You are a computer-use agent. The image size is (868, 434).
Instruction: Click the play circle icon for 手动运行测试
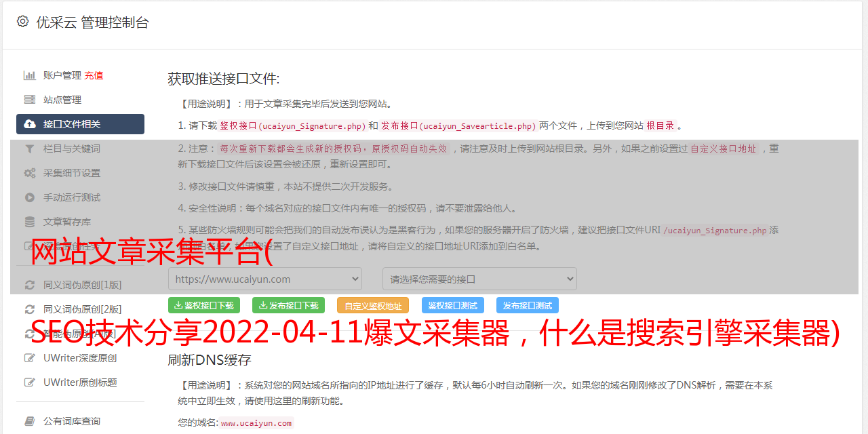(30, 197)
